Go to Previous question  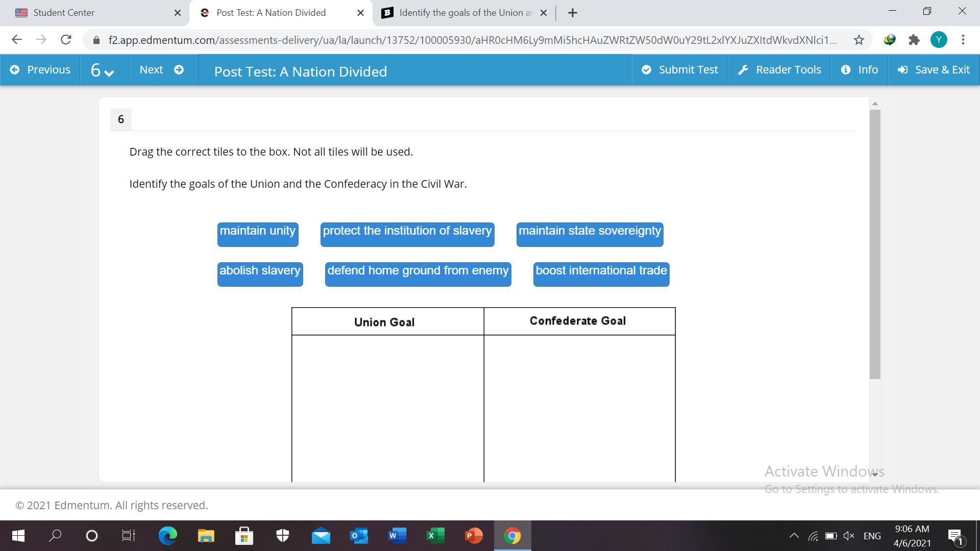pos(40,70)
